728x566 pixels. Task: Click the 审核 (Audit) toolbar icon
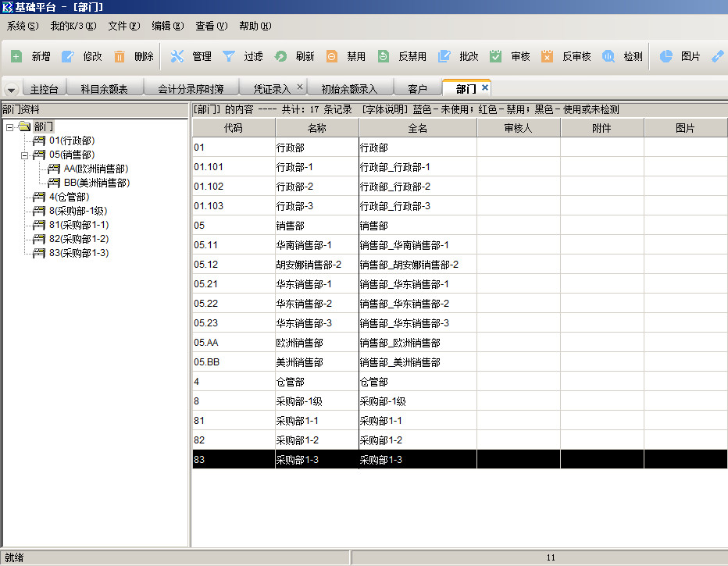496,56
